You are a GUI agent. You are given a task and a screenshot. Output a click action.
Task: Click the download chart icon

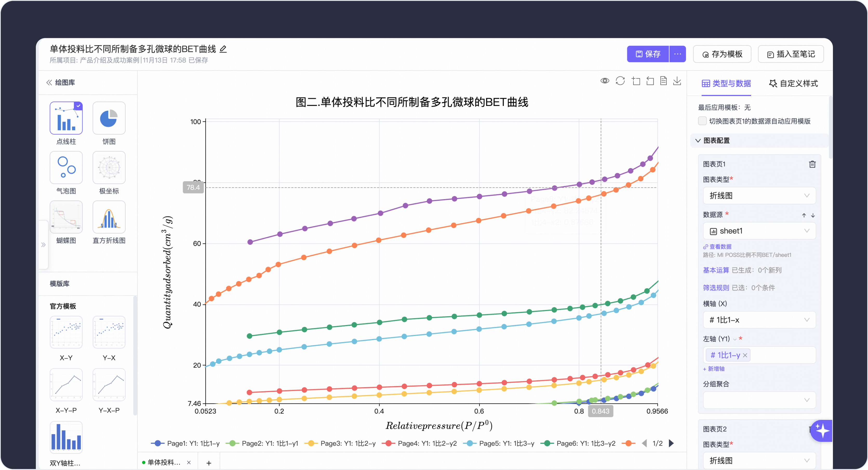point(677,81)
